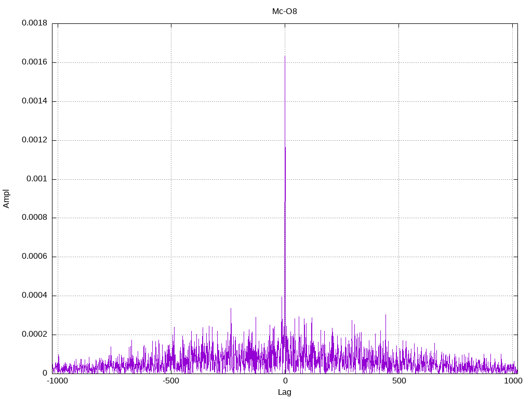The image size is (532, 399).
Task: Click the -1000 x-axis tick label
Action: coord(57,381)
